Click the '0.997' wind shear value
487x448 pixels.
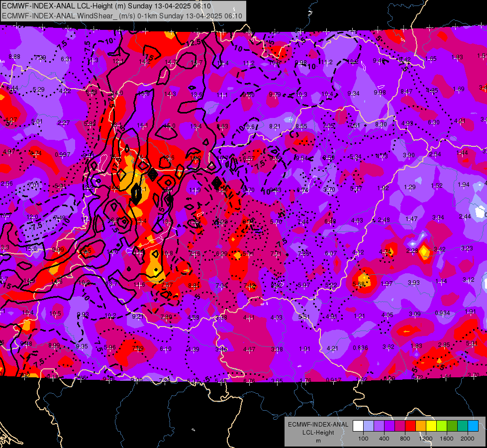[x=62, y=154]
